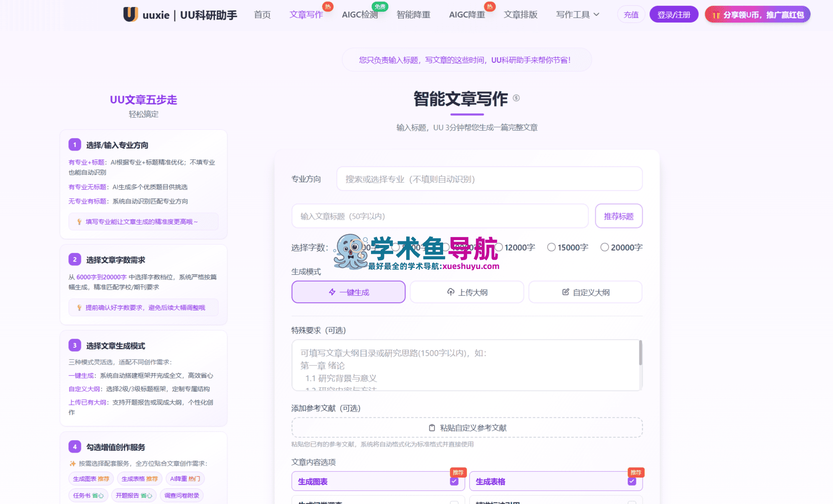This screenshot has height=504, width=833.
Task: Click the 无专业有标题 purple text
Action: [x=87, y=201]
